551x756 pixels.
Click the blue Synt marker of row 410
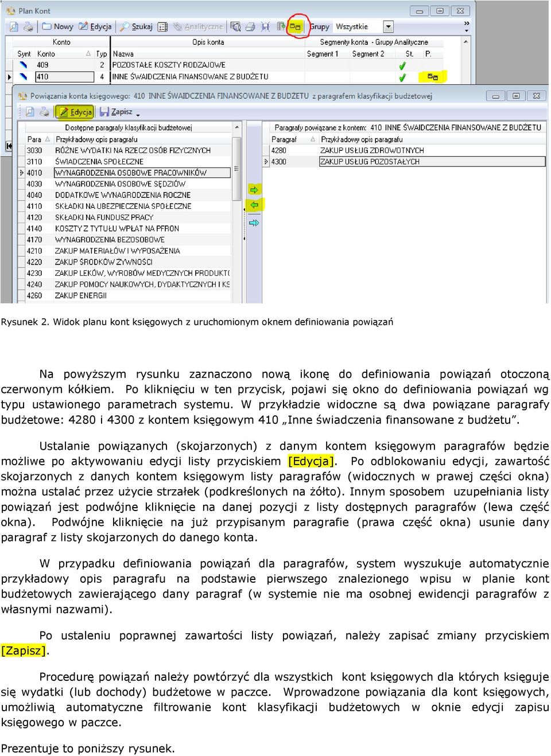coord(24,77)
